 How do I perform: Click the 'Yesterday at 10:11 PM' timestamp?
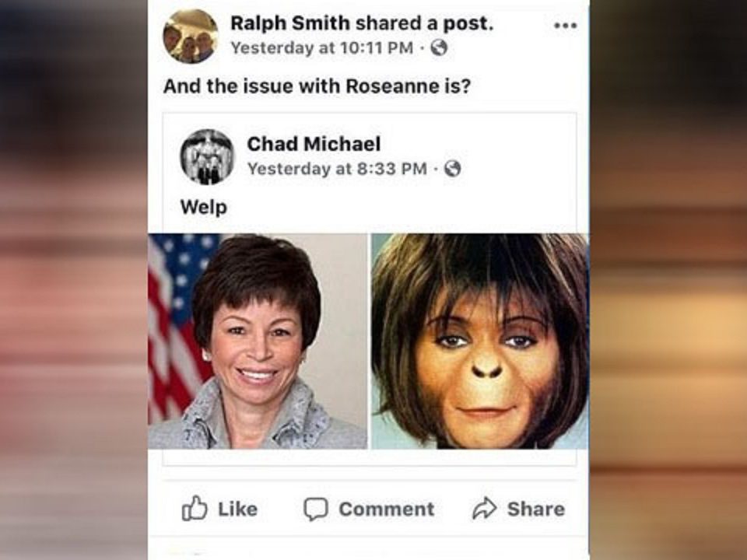click(322, 47)
